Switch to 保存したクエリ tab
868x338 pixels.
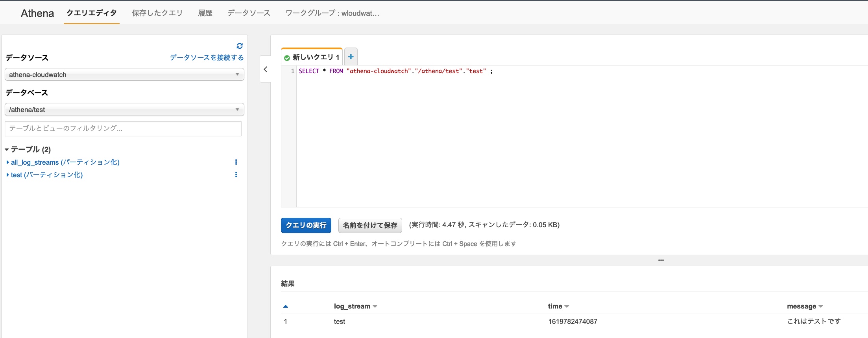coord(157,13)
